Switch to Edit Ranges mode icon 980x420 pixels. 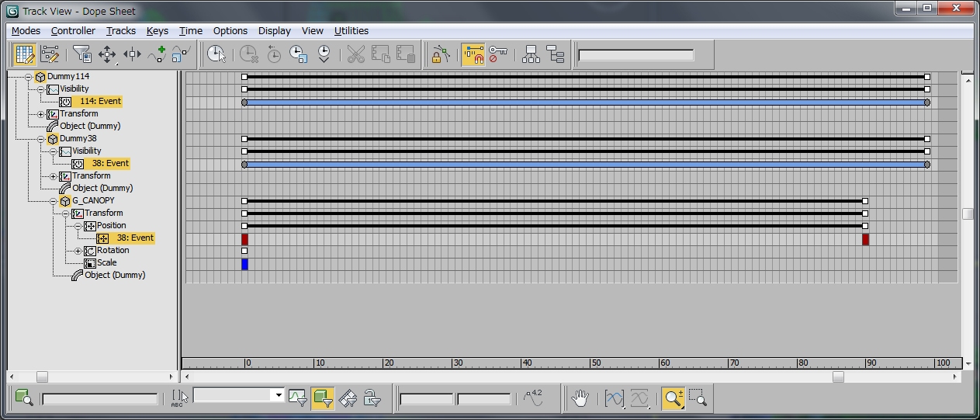50,54
